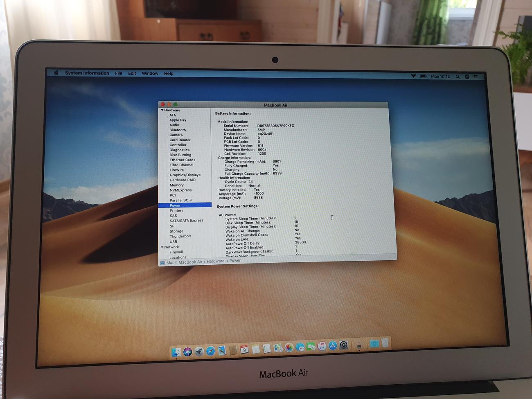The height and width of the screenshot is (399, 532).
Task: Select Diagnostics in the sidebar
Action: point(180,150)
